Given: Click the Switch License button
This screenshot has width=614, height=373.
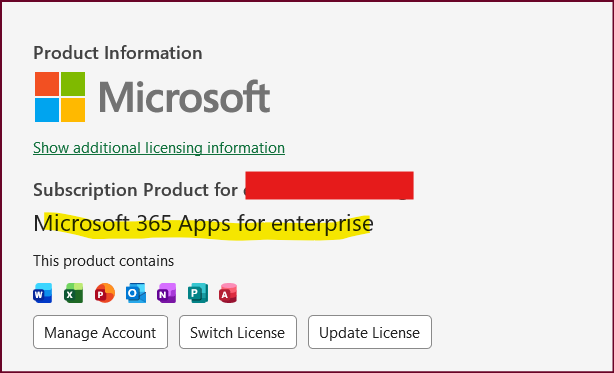Looking at the screenshot, I should click(x=238, y=332).
